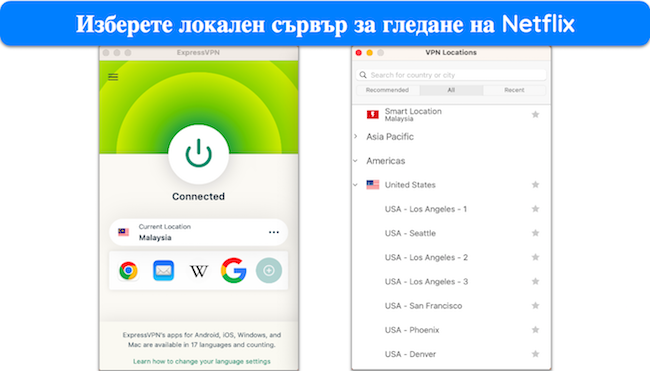
Task: Click the United States flag icon
Action: [373, 185]
